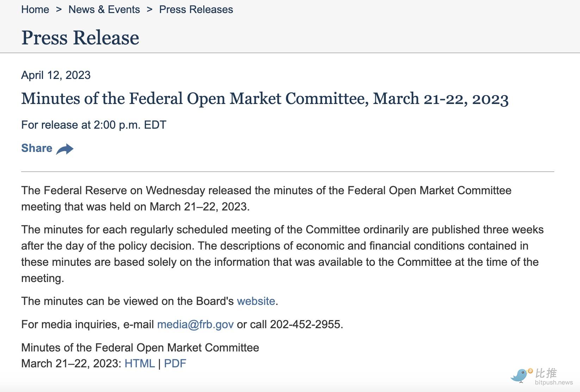Navigate to Press Releases breadcrumb
Screen dimensions: 580x392
[x=196, y=10]
